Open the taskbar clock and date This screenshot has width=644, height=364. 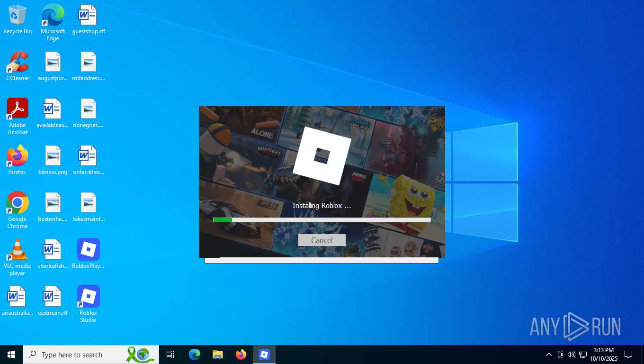(x=604, y=355)
